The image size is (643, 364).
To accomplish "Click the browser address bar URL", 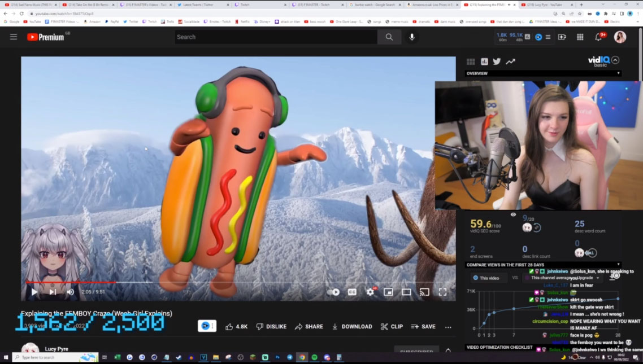I will point(64,14).
